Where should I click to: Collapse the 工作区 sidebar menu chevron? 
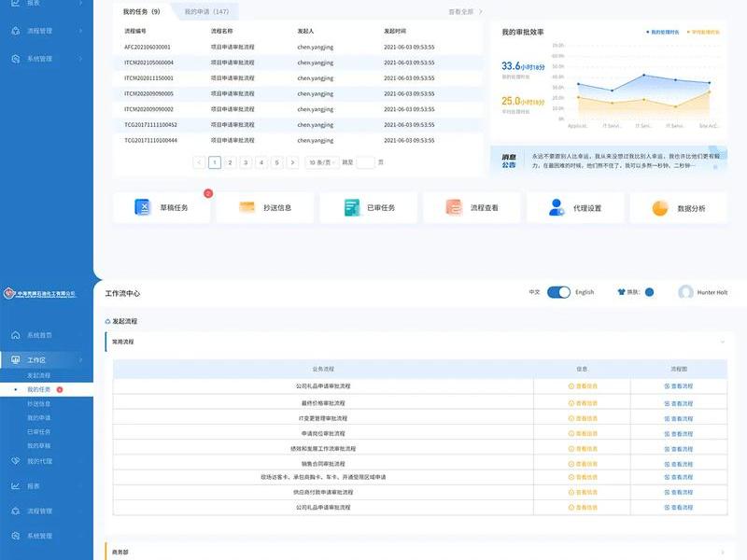coord(80,359)
